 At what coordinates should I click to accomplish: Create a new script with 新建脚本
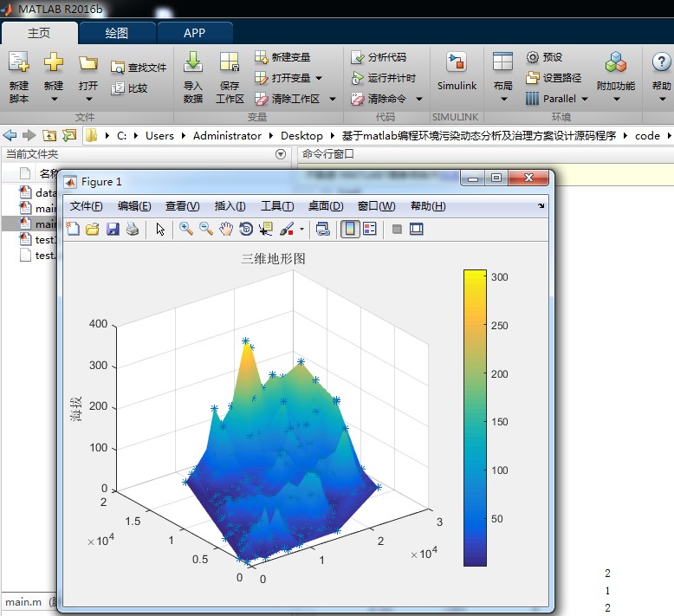point(19,77)
